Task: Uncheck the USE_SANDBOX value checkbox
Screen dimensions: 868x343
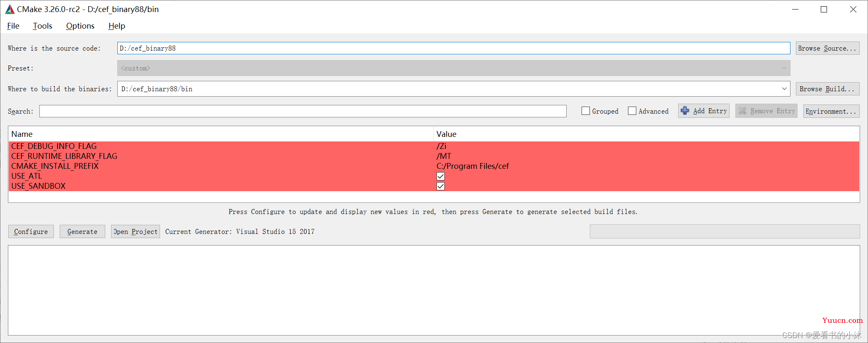Action: point(441,186)
